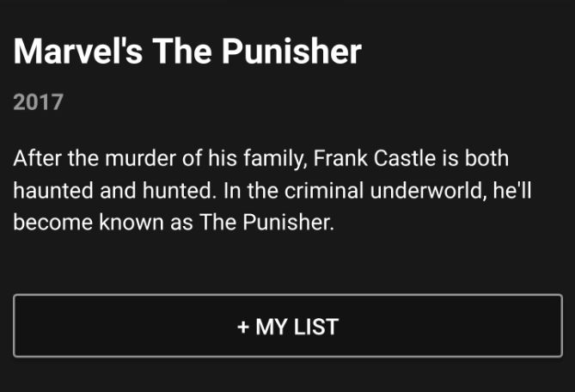Click the 2017 release year

pos(39,102)
